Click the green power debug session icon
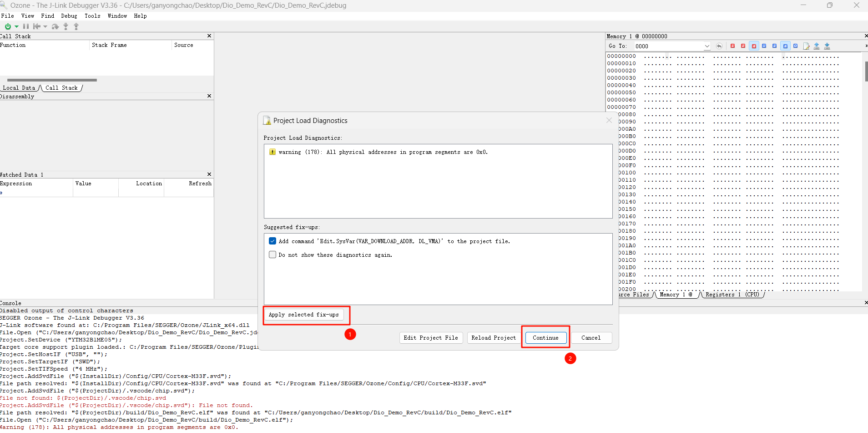Viewport: 868px width, 433px height. click(x=8, y=26)
